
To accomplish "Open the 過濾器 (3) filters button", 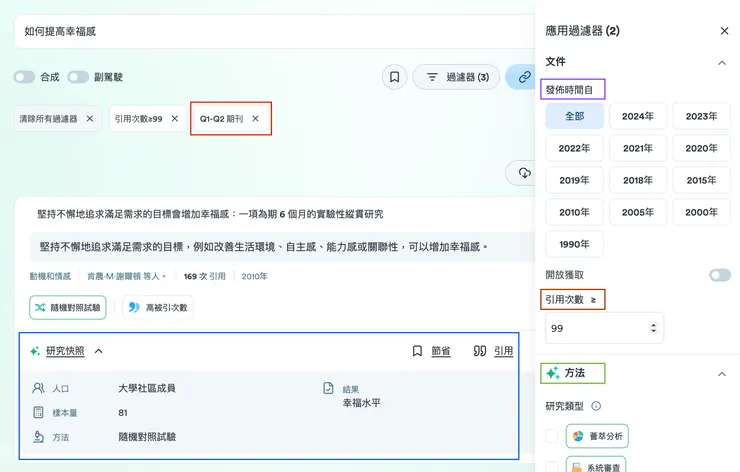I will [x=456, y=77].
